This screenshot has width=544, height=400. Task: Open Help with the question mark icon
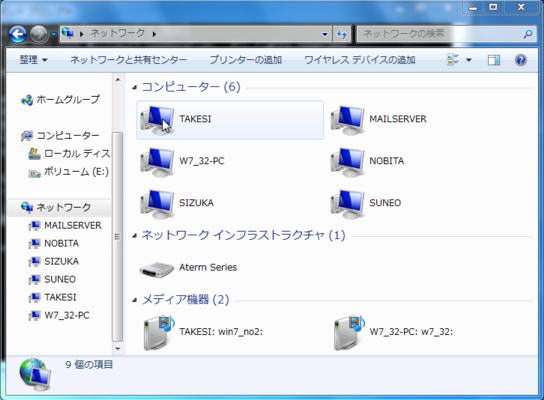tap(520, 60)
